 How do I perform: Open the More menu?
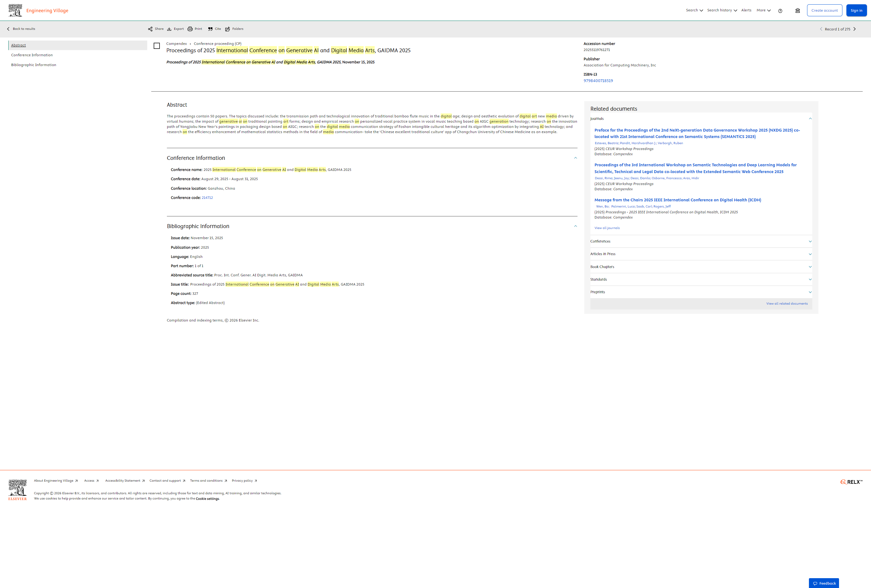pos(763,10)
